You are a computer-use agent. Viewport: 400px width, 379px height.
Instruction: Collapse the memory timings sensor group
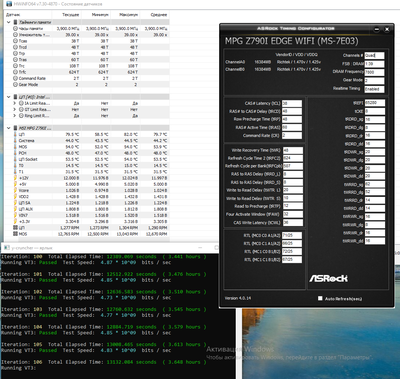pyautogui.click(x=9, y=22)
